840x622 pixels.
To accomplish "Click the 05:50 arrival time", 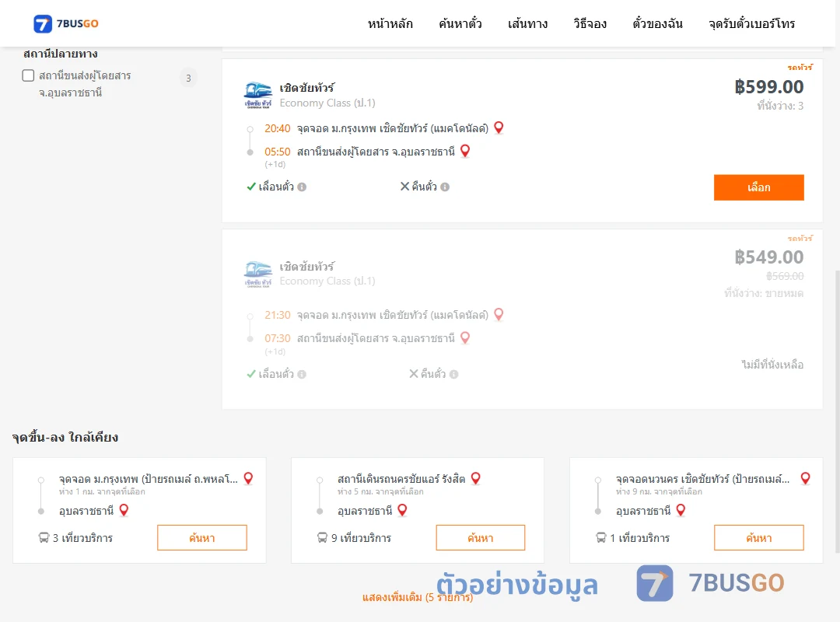I will click(x=278, y=152).
